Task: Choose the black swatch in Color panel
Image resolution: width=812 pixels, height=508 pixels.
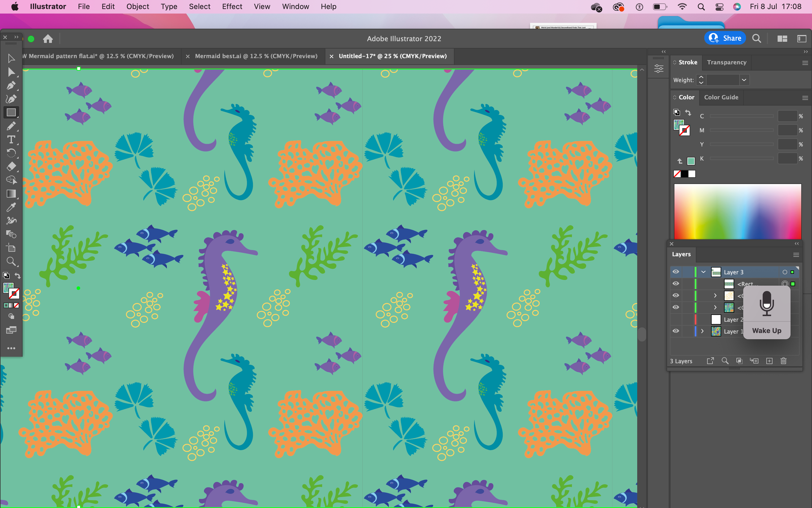Action: (684, 174)
